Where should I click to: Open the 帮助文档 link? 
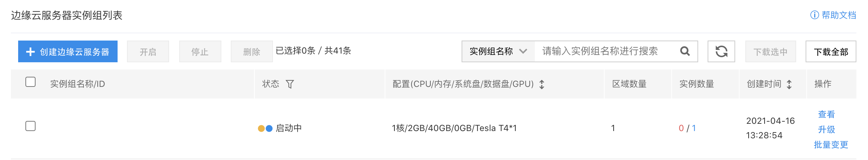tap(839, 15)
